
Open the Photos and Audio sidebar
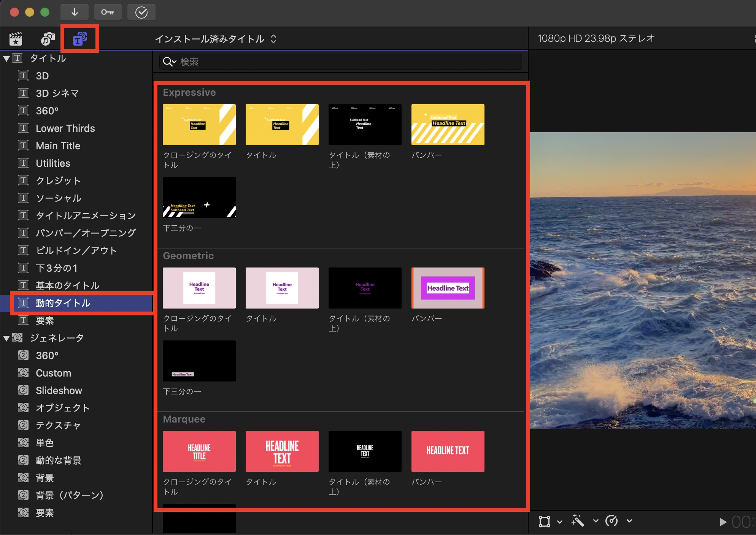coord(48,39)
